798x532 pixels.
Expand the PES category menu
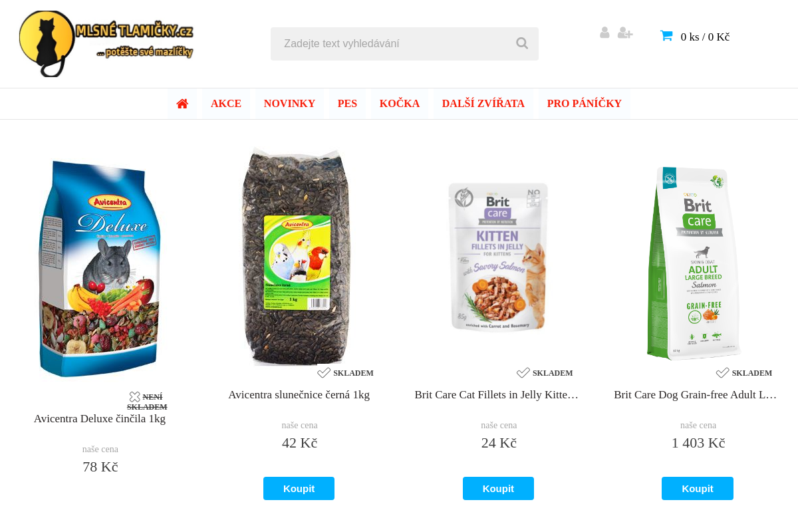click(347, 104)
